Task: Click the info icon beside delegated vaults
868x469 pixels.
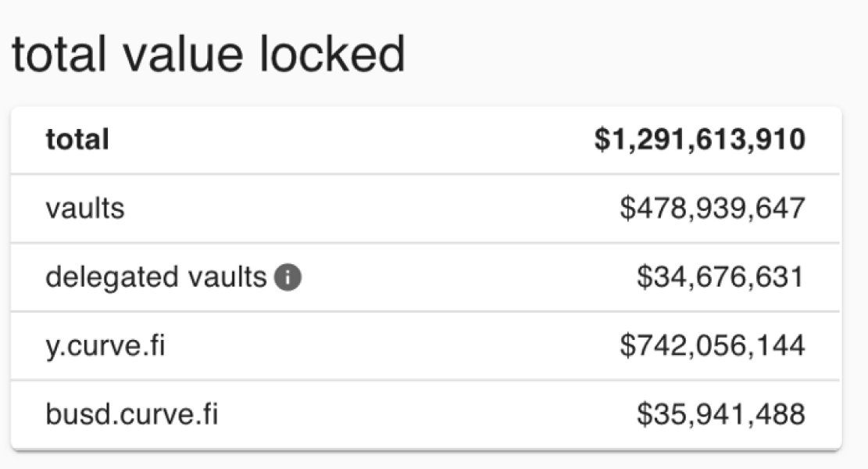Action: tap(288, 277)
